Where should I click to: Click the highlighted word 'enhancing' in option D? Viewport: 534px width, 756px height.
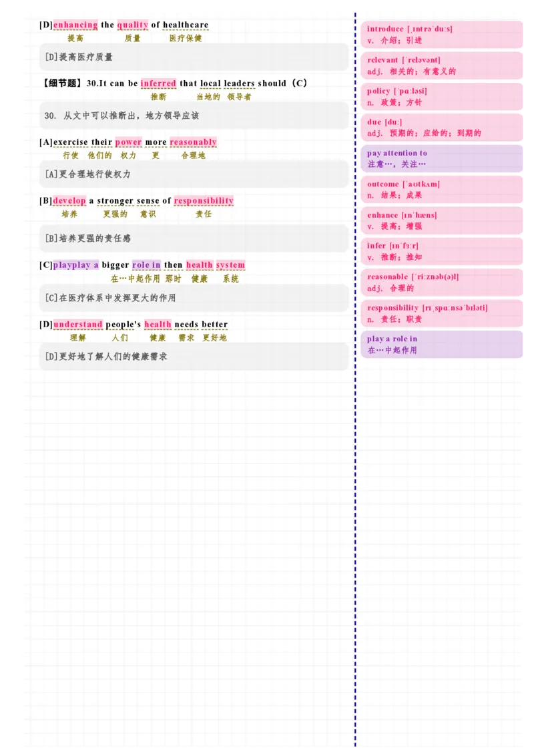tap(75, 25)
